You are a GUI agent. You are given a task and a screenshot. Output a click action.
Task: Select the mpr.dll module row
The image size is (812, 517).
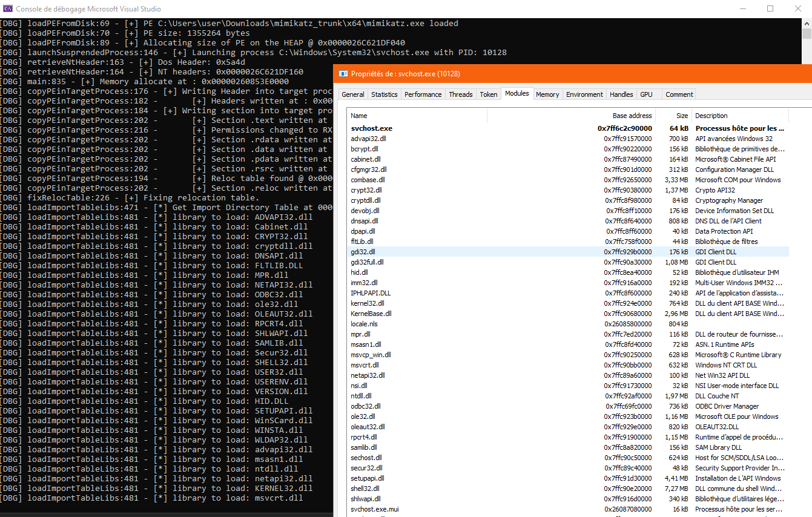(568, 334)
